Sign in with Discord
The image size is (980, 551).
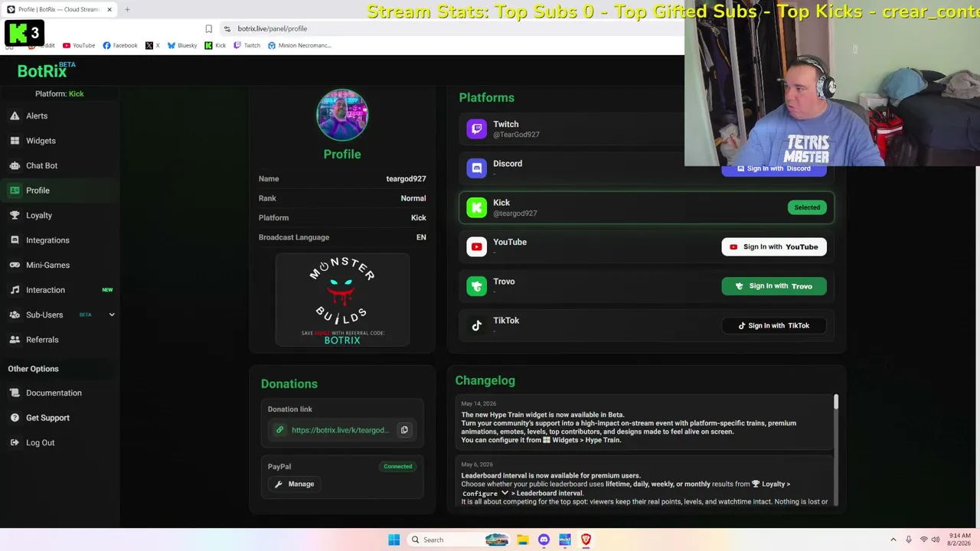click(774, 169)
